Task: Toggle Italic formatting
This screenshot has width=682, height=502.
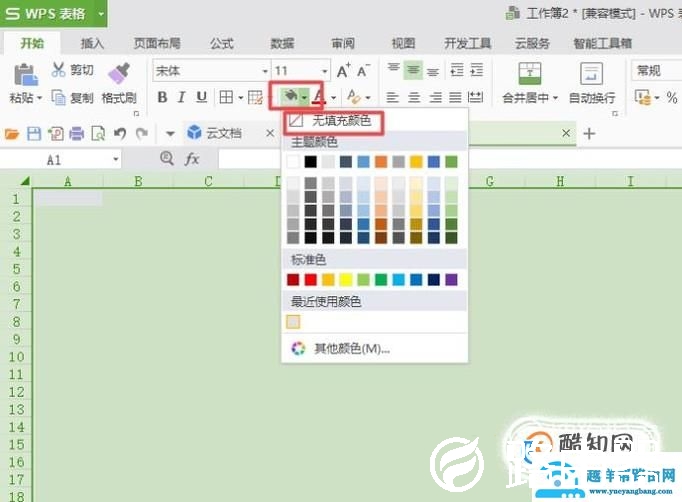Action: 181,97
